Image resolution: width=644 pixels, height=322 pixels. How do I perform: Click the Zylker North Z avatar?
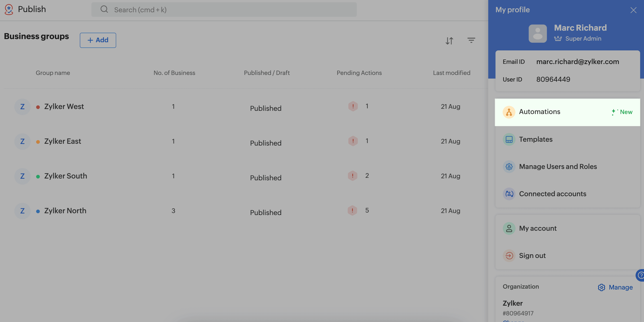pos(22,211)
